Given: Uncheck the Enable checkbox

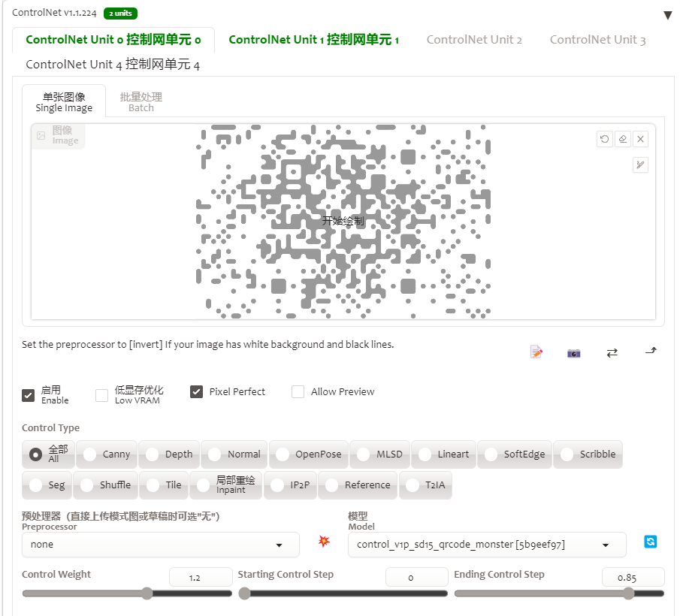Looking at the screenshot, I should (x=29, y=395).
